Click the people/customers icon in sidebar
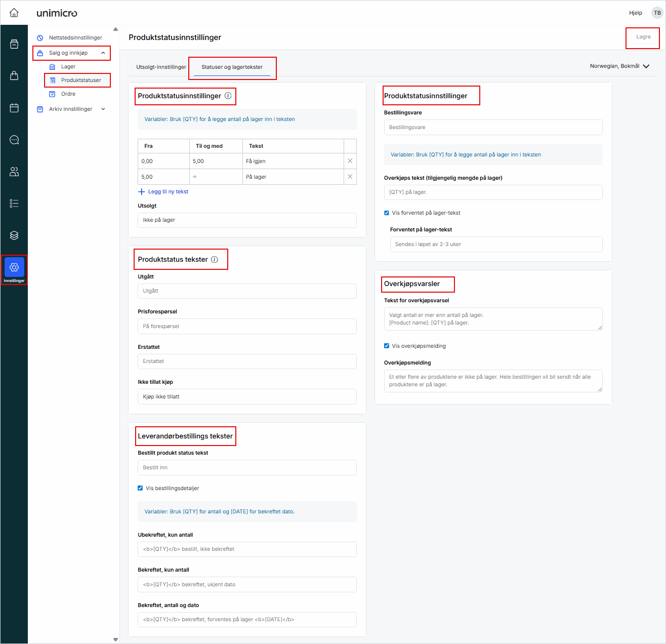Image resolution: width=666 pixels, height=644 pixels. coord(14,172)
